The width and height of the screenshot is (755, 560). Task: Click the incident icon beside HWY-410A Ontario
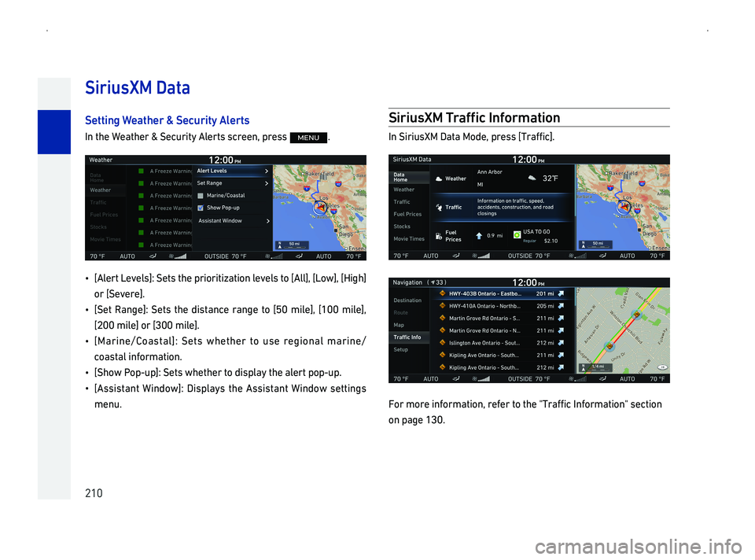[x=442, y=306]
